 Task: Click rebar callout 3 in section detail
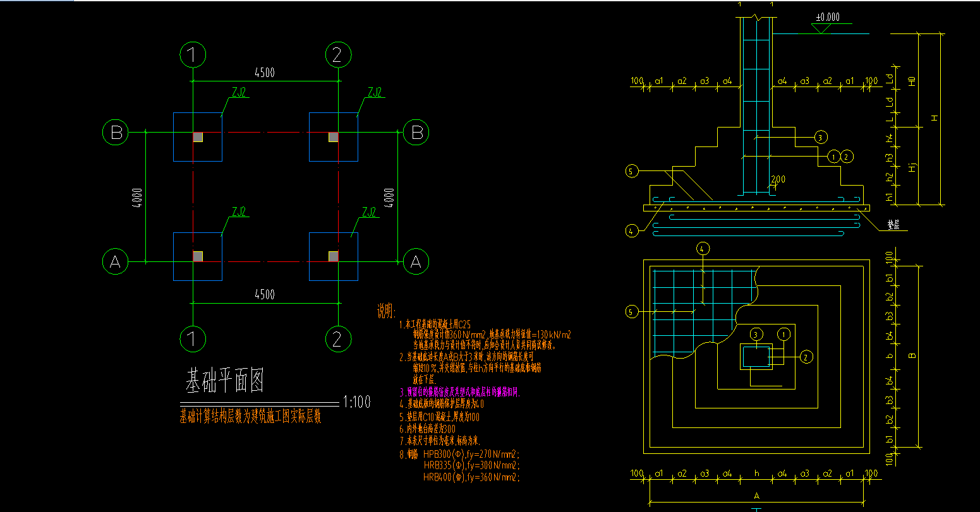point(820,137)
